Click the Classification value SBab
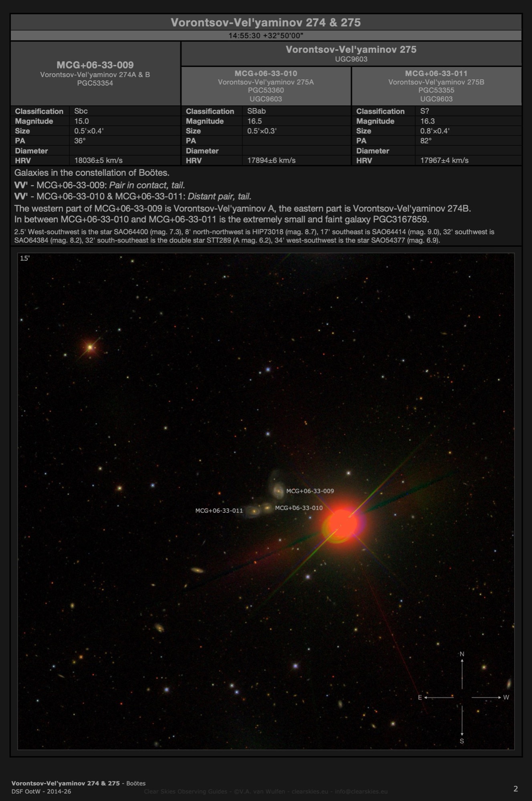The image size is (532, 801). click(x=256, y=111)
